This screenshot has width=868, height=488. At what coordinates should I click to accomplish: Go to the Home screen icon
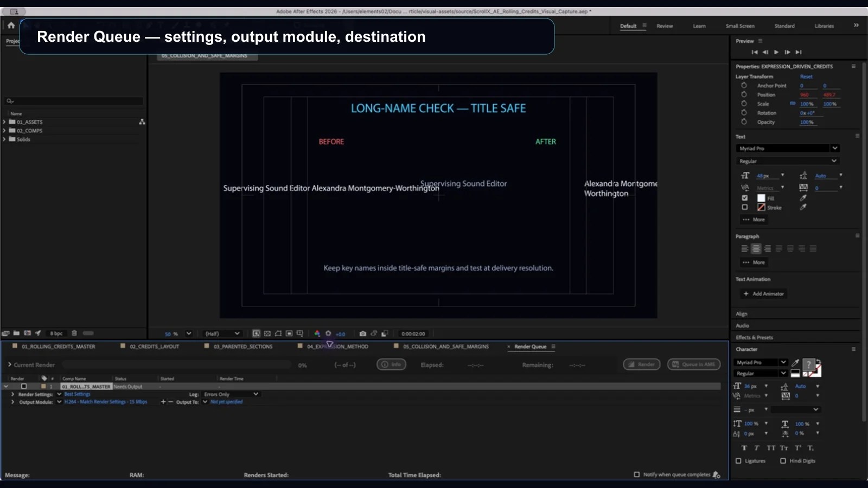coord(11,25)
